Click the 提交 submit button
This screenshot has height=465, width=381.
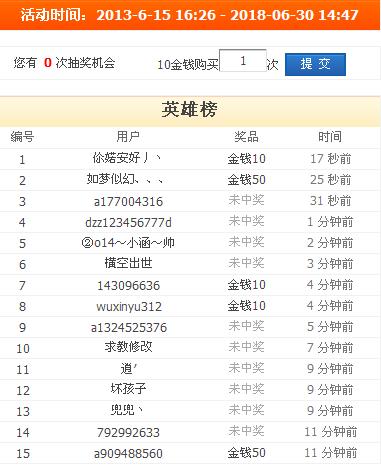point(315,64)
